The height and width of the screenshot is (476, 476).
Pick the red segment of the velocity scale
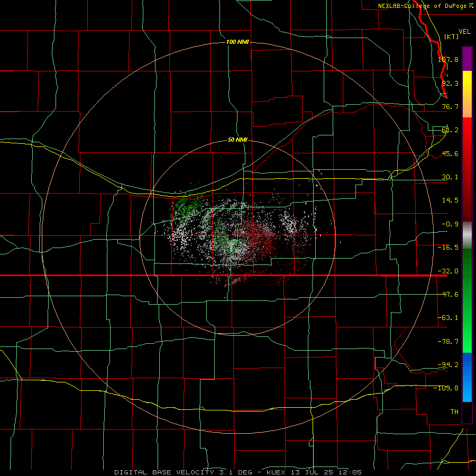(467, 169)
